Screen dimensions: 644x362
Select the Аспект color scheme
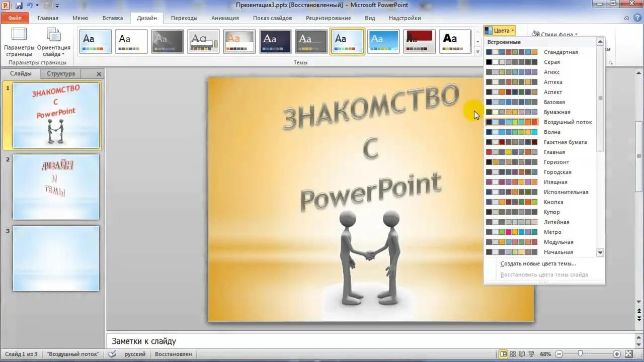(x=541, y=92)
